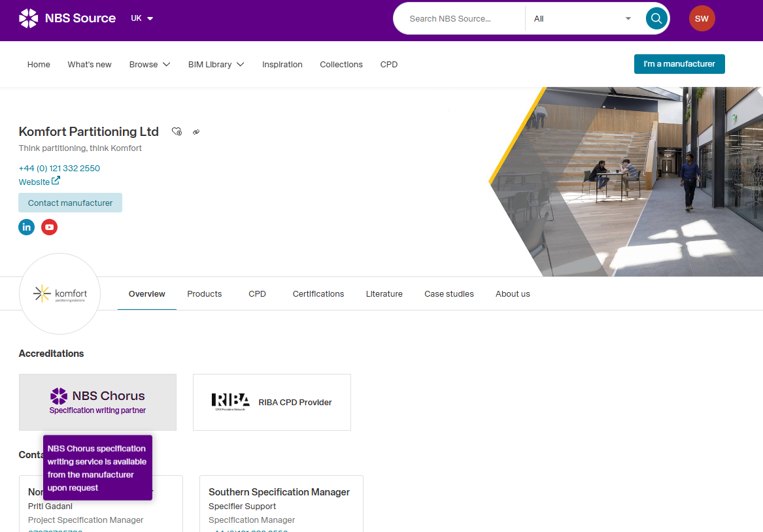The width and height of the screenshot is (763, 532).
Task: Click Contact manufacturer button
Action: tap(70, 203)
